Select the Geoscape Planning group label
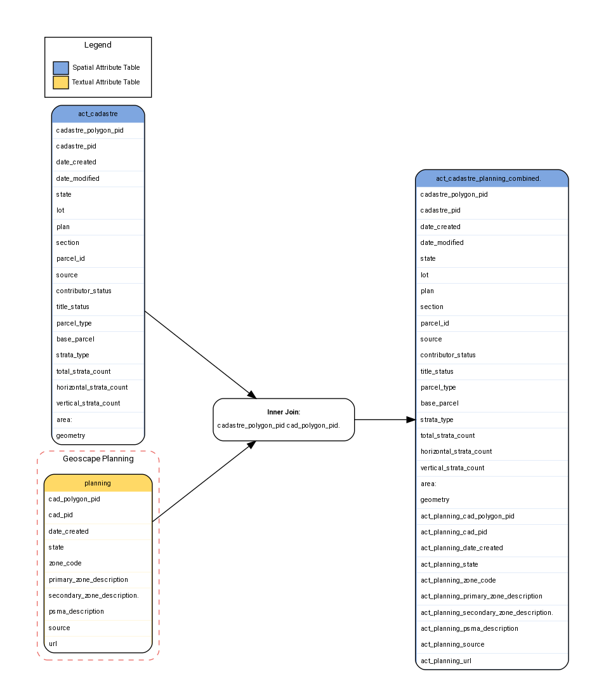The width and height of the screenshot is (599, 700). pyautogui.click(x=98, y=459)
